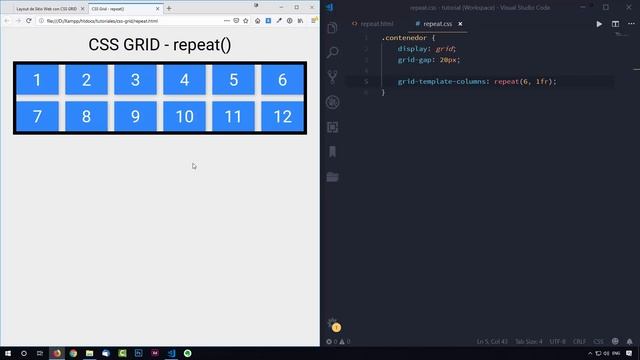Close the Layout de Sitio Web browser tab
This screenshot has height=360, width=640.
[82, 9]
